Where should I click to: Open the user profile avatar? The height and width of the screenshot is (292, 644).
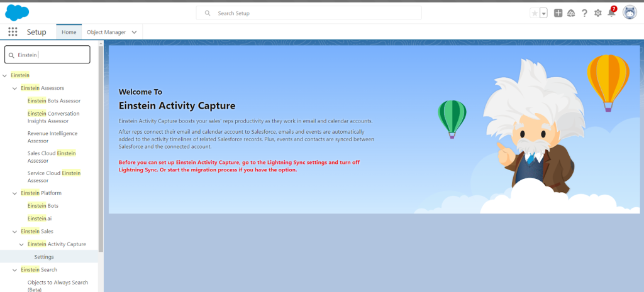[x=630, y=13]
